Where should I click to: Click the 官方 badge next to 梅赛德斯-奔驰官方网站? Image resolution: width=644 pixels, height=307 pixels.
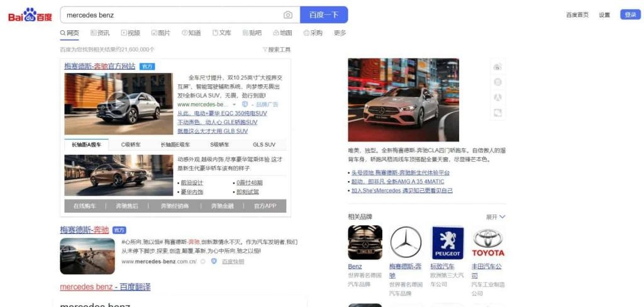147,66
